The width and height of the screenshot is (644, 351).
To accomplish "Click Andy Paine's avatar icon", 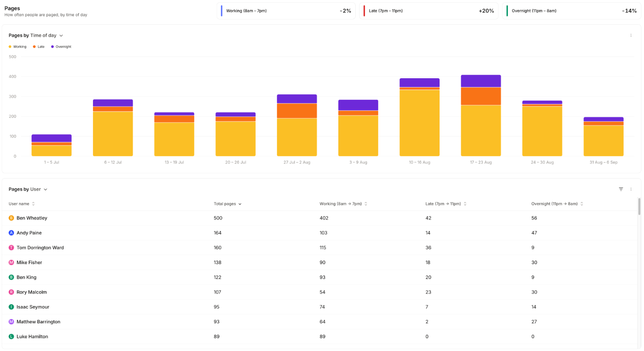I will (11, 233).
